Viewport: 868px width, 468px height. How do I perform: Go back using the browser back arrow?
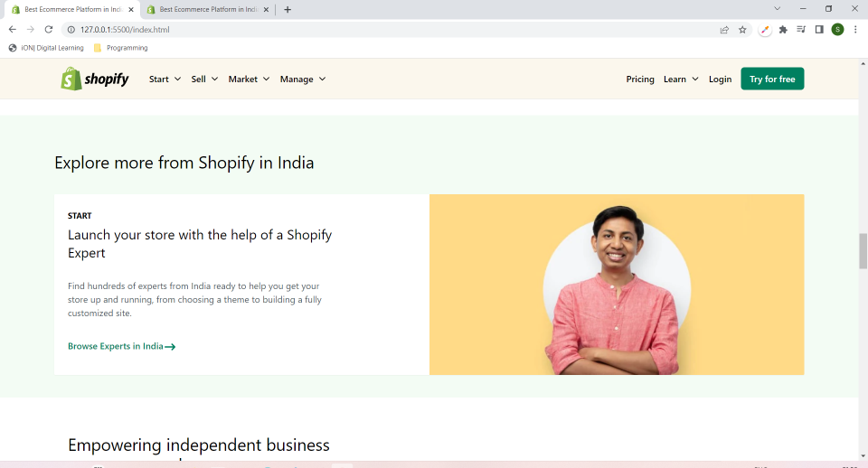coord(12,29)
